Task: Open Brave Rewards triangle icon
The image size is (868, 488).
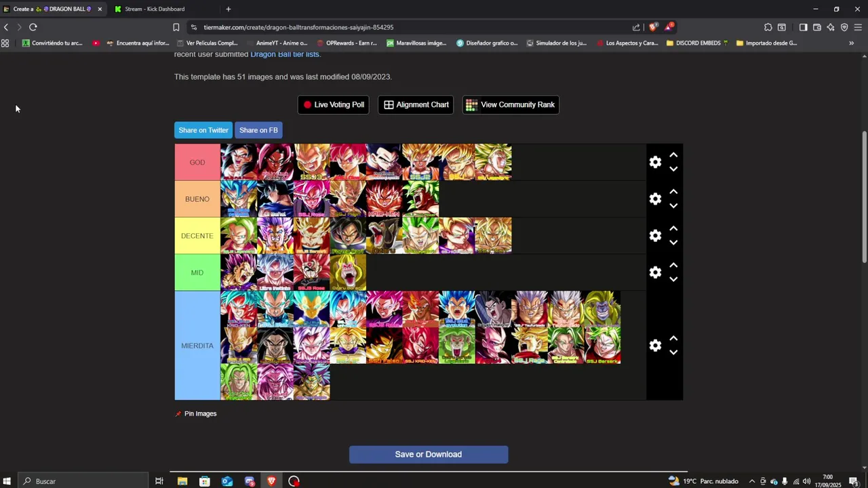Action: 669,27
